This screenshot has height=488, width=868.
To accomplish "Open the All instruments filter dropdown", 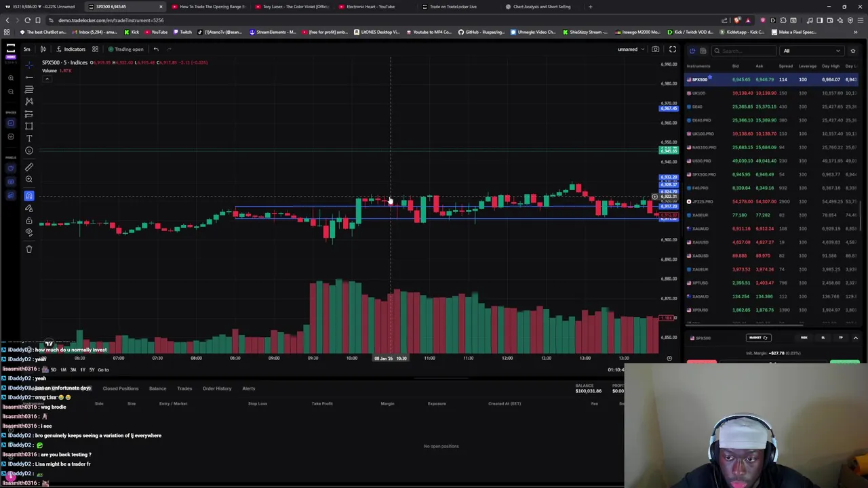I will 812,51.
